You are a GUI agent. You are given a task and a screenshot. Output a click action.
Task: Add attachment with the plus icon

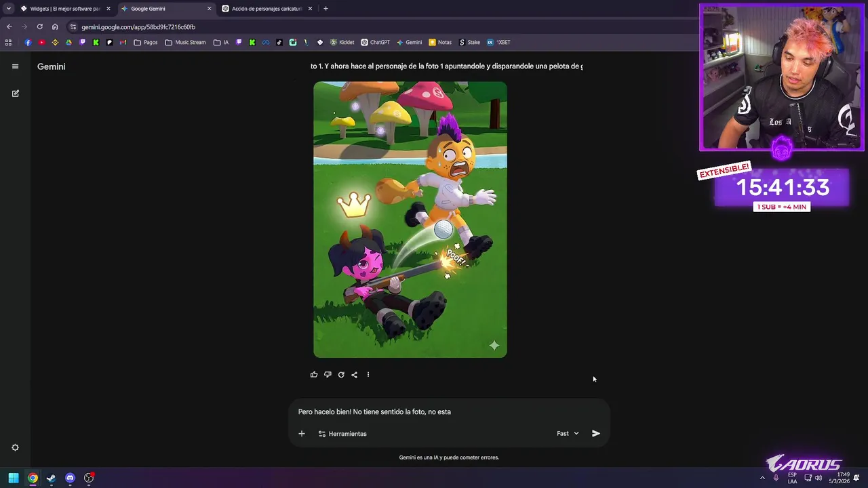tap(302, 434)
